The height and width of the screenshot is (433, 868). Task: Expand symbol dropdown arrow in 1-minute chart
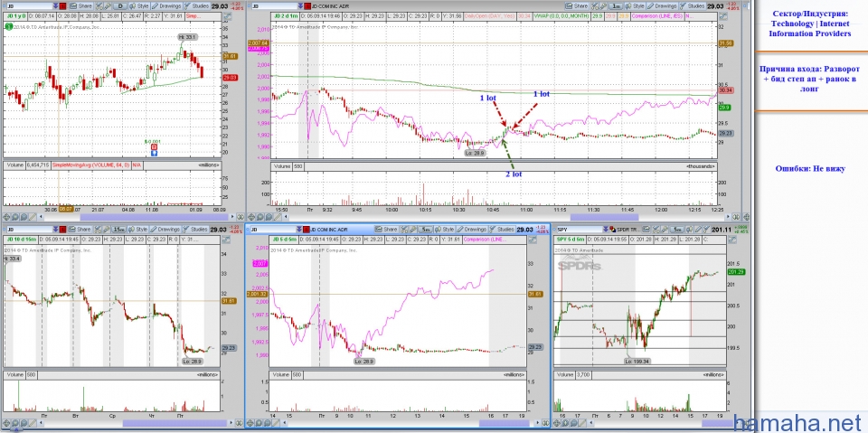click(x=300, y=5)
